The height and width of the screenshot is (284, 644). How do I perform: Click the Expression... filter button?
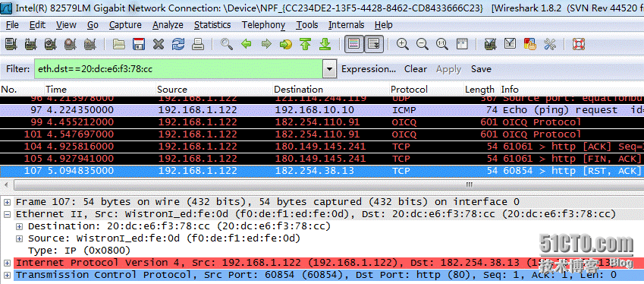[x=369, y=69]
